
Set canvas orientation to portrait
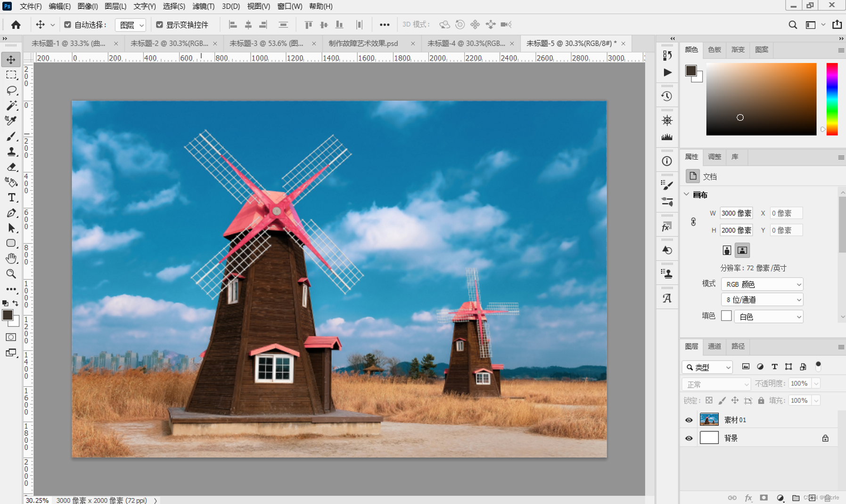click(727, 250)
